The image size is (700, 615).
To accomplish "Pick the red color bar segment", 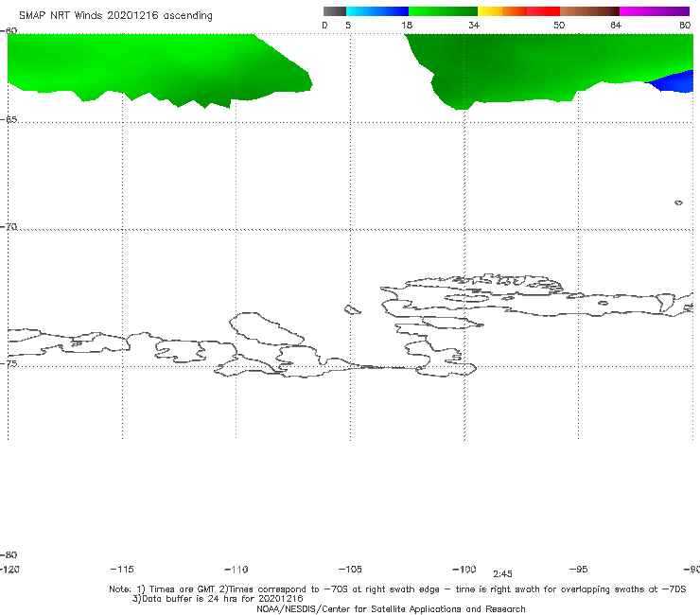I will 543,11.
